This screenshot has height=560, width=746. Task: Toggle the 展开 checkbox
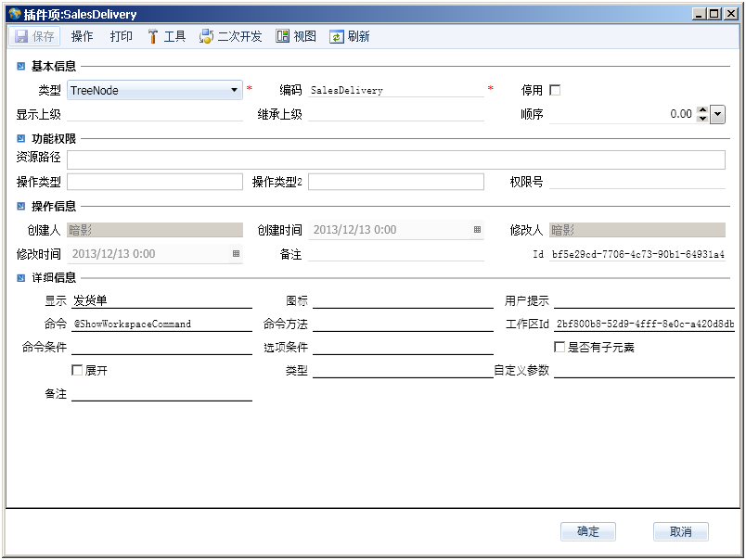tap(77, 370)
